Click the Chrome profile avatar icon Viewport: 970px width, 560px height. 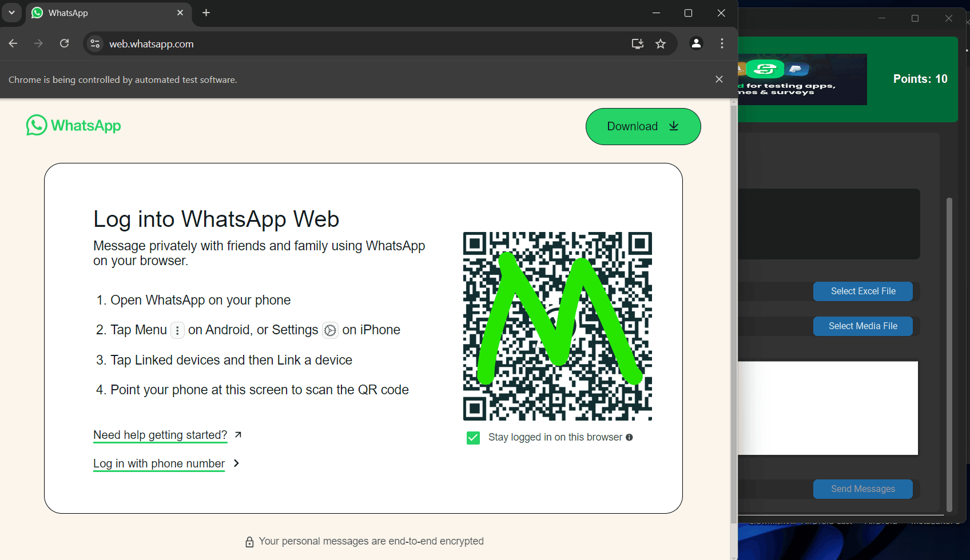pos(696,43)
